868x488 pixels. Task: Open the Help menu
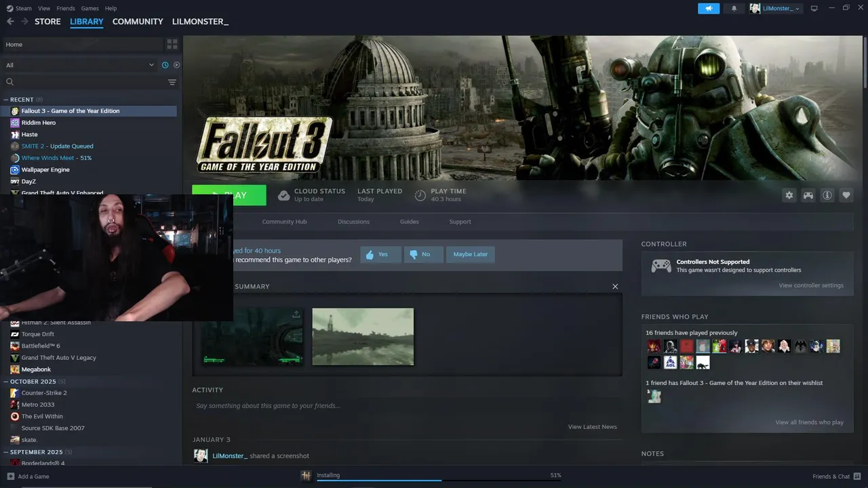point(111,8)
